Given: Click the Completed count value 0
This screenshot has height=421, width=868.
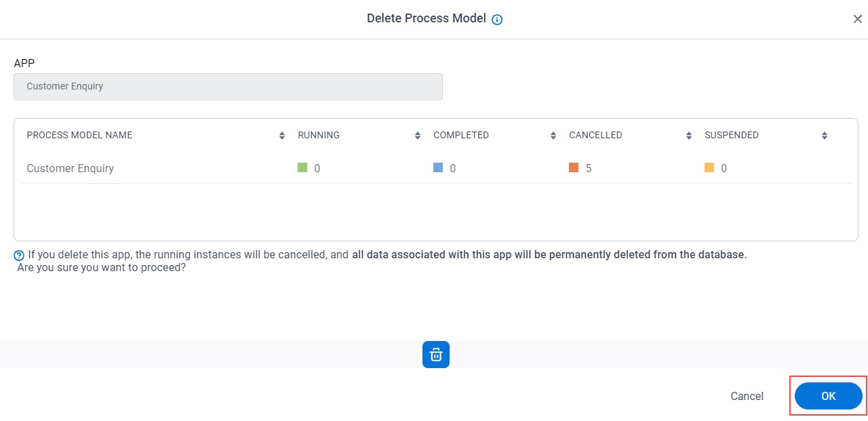Looking at the screenshot, I should [453, 168].
